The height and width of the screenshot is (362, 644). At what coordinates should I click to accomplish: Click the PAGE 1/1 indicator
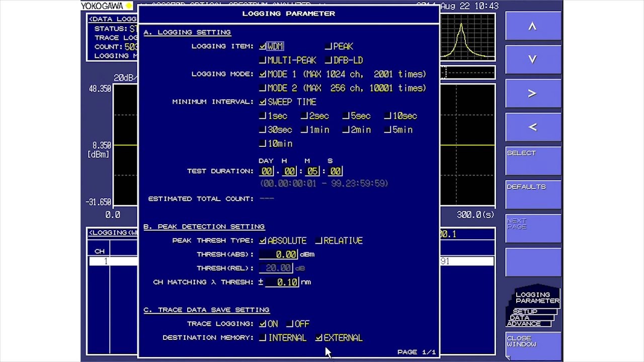click(x=417, y=352)
